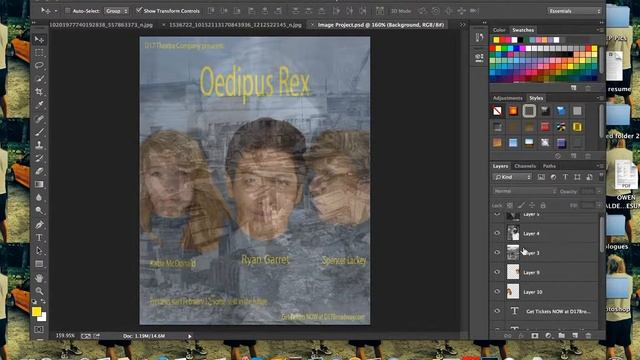The height and width of the screenshot is (360, 640).
Task: Select the Eyedropper tool
Action: 39,105
